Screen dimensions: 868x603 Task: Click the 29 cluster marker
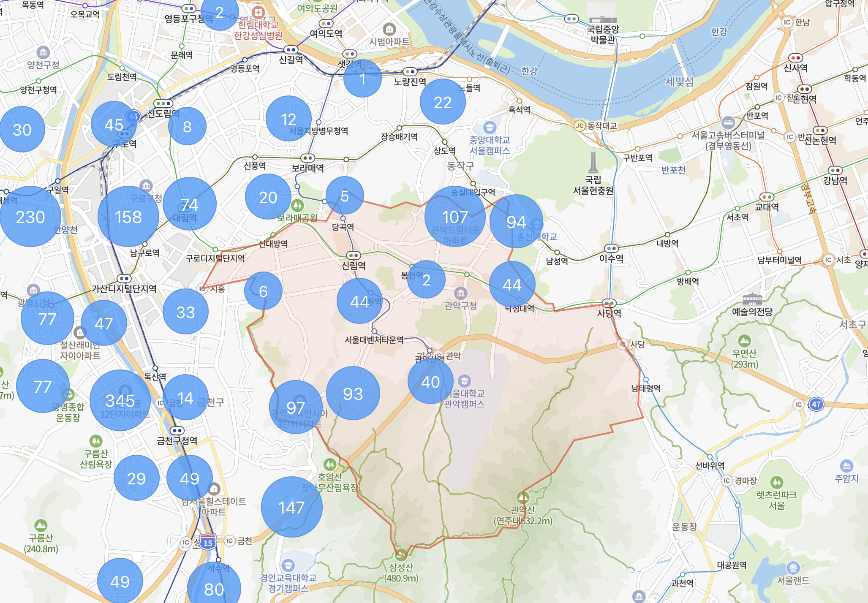(136, 478)
